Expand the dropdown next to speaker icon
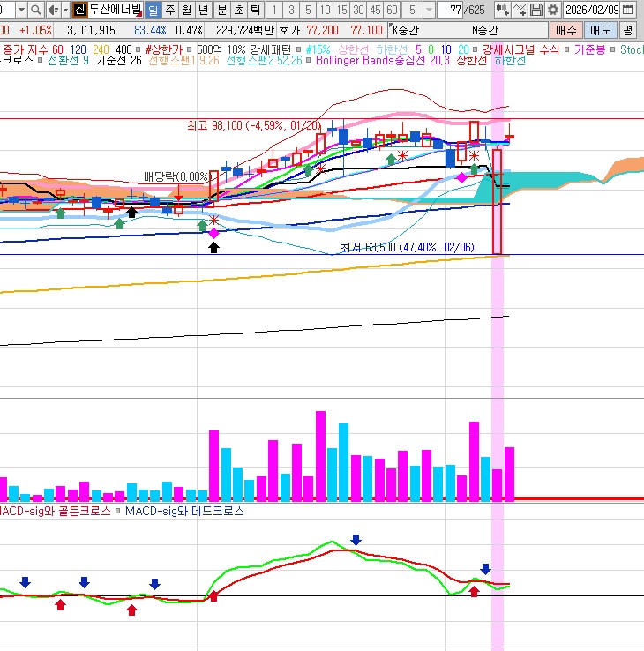Image resolution: width=644 pixels, height=651 pixels. coord(65,10)
